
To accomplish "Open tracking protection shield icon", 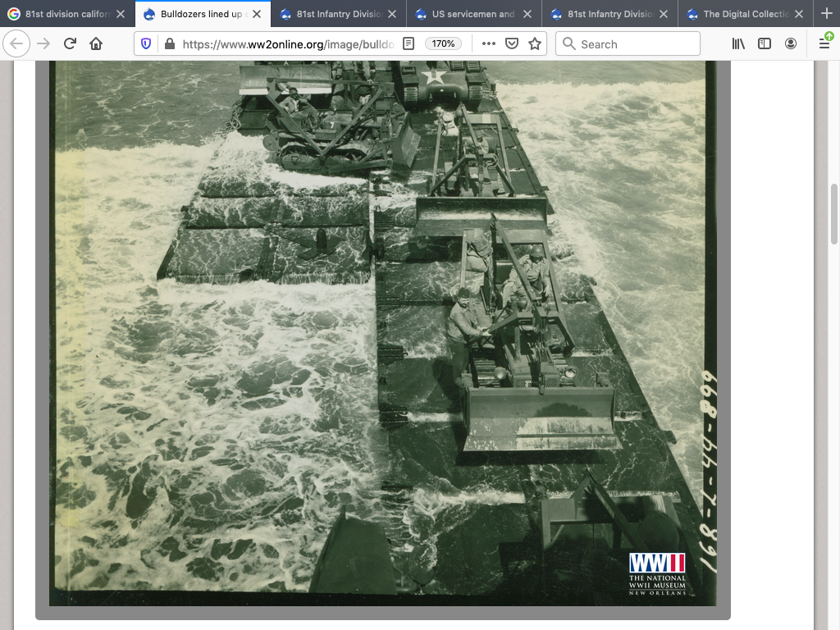I will [x=146, y=44].
